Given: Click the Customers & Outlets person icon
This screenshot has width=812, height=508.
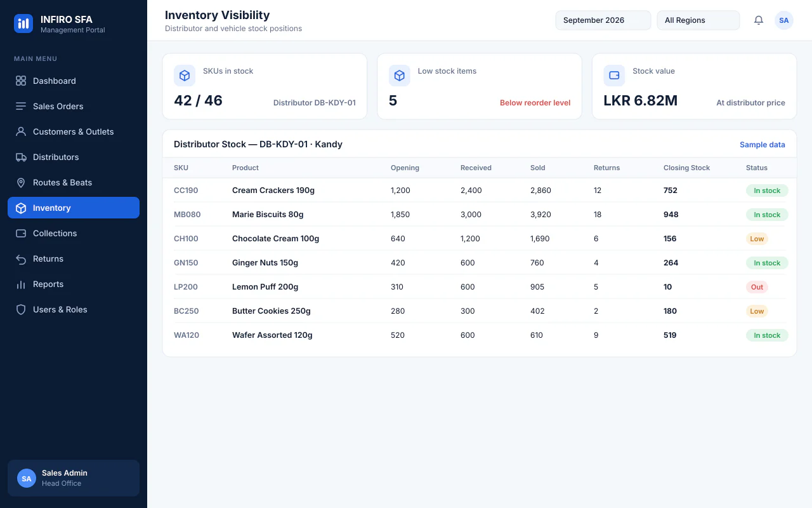Looking at the screenshot, I should (x=21, y=131).
